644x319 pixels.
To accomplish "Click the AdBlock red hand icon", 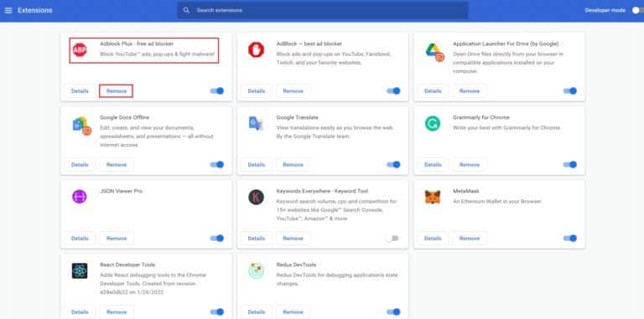I will coord(256,50).
